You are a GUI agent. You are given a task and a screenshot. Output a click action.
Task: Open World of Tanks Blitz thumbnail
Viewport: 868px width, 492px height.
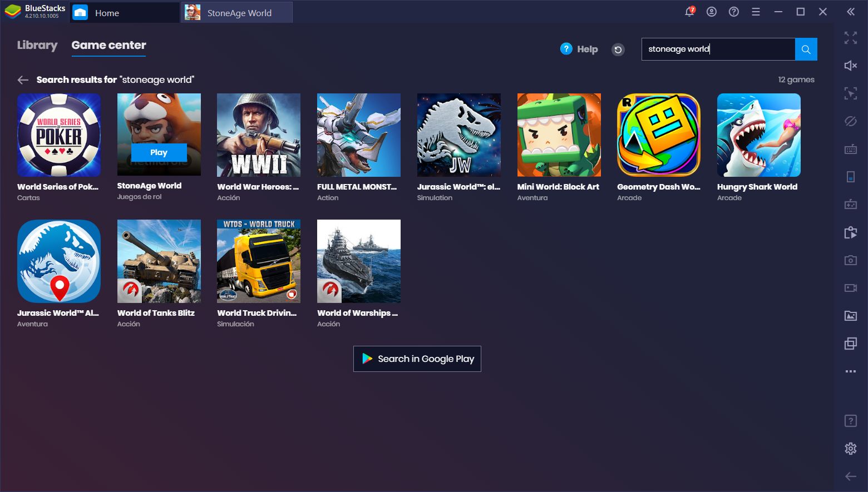(159, 261)
